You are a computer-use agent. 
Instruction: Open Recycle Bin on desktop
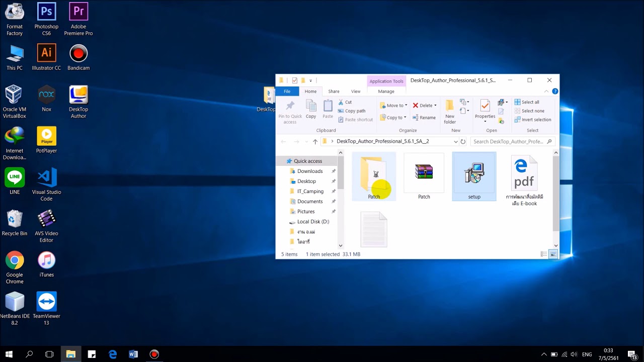14,223
